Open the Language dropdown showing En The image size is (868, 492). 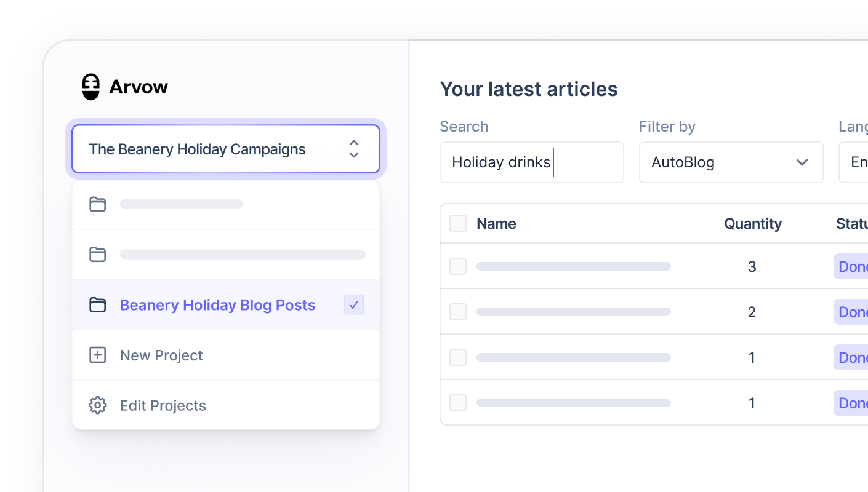(x=853, y=162)
